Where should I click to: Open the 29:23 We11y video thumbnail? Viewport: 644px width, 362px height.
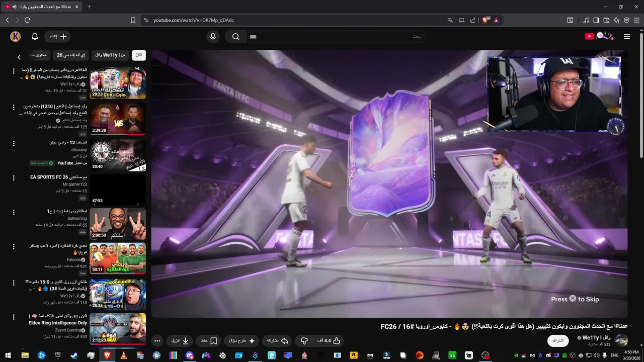118,83
